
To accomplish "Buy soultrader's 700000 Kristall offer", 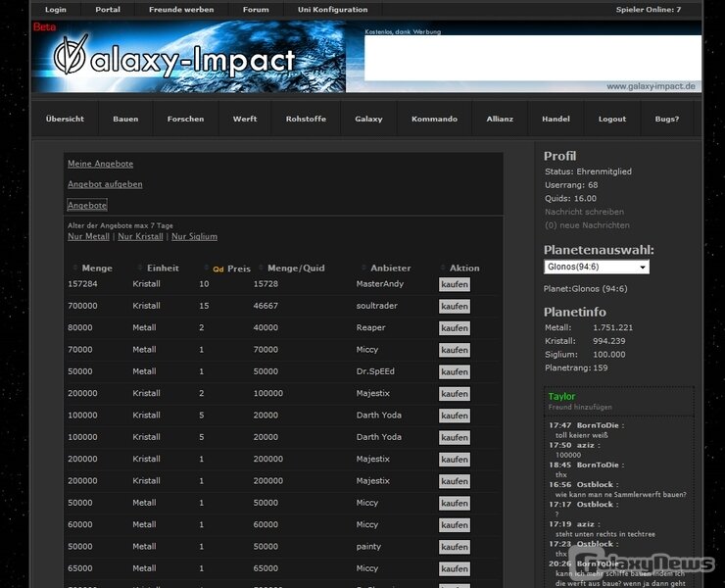I will (x=455, y=307).
